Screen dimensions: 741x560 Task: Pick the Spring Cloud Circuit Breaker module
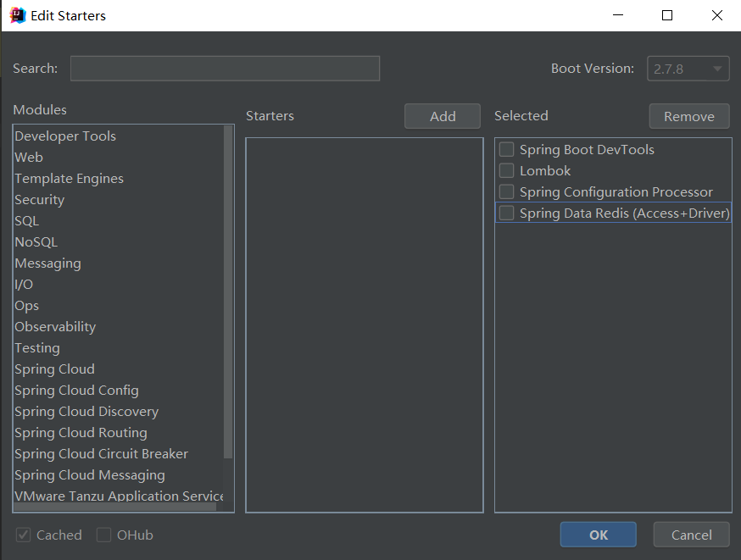point(118,454)
